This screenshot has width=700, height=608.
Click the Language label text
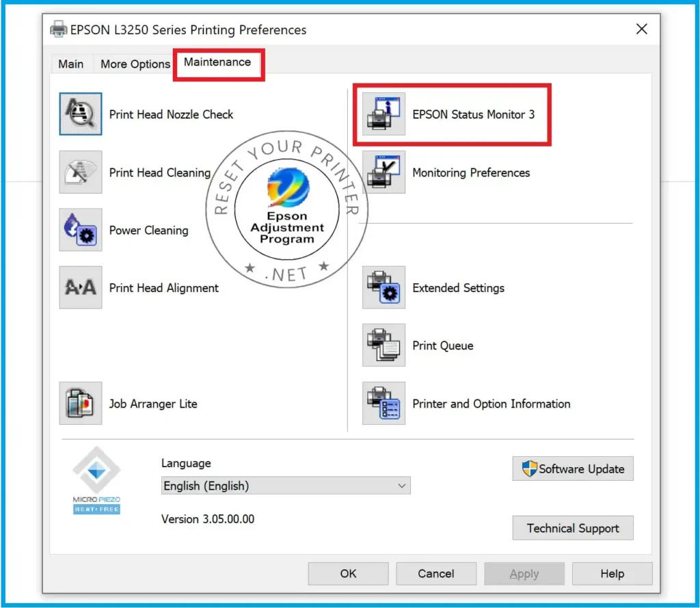pos(186,463)
